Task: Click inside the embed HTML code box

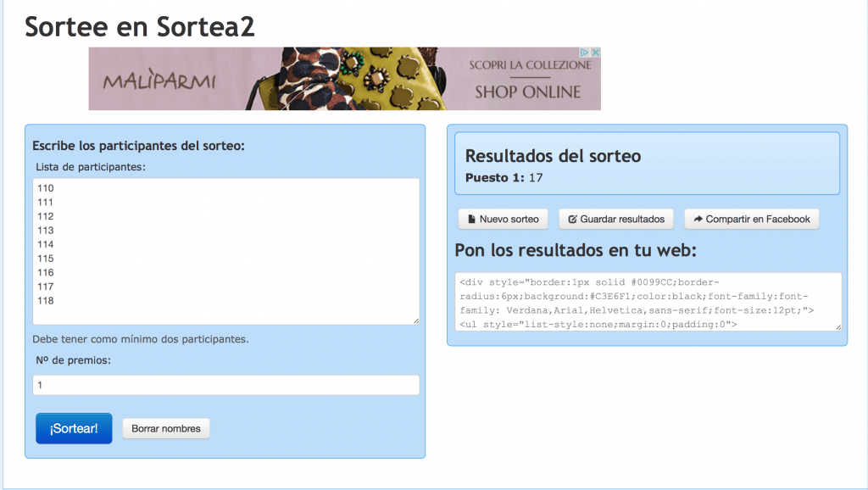Action: pos(648,302)
